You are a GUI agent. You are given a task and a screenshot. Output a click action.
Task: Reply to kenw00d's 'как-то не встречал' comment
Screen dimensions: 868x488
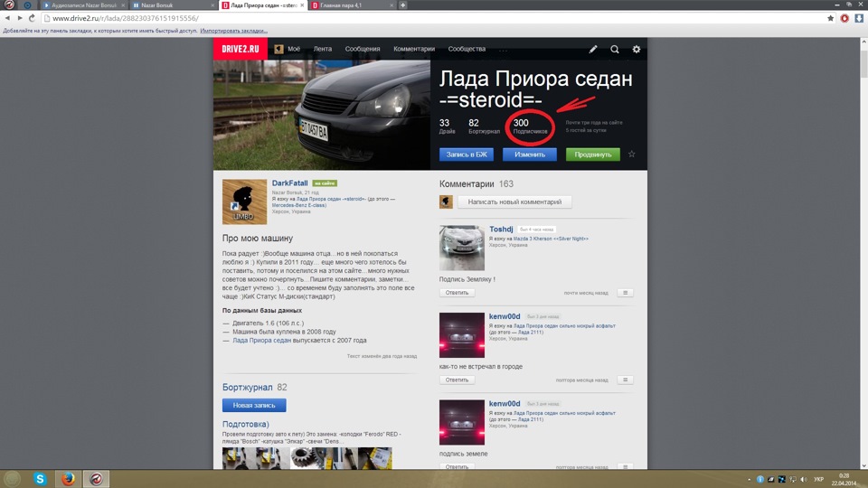[x=458, y=380]
